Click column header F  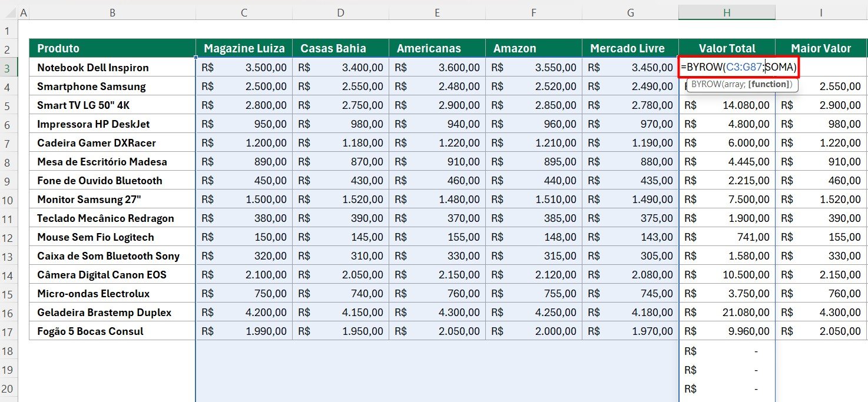click(x=534, y=12)
